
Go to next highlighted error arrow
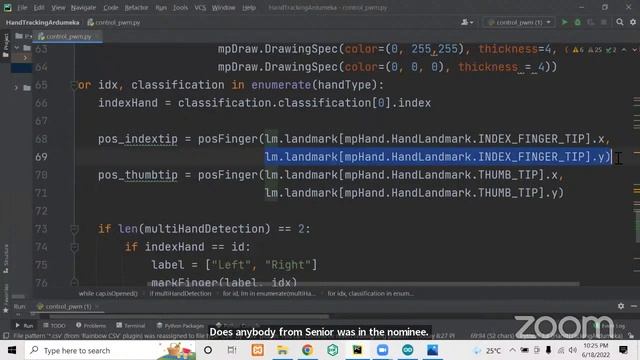point(635,50)
